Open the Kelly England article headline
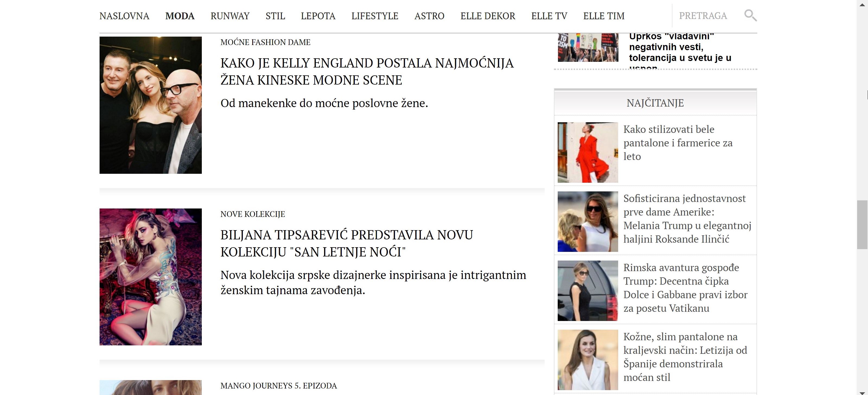The height and width of the screenshot is (395, 868). (367, 71)
